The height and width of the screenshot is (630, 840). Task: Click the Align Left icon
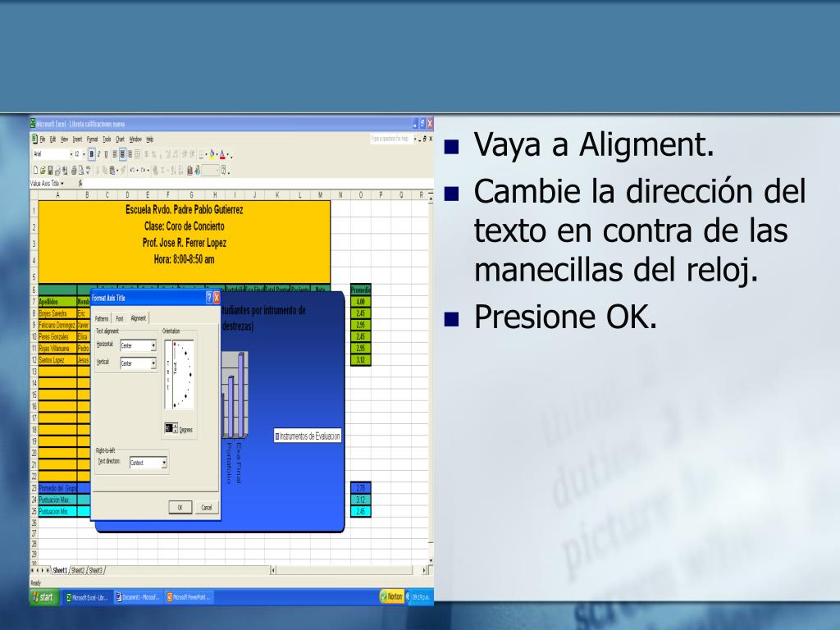click(x=115, y=154)
